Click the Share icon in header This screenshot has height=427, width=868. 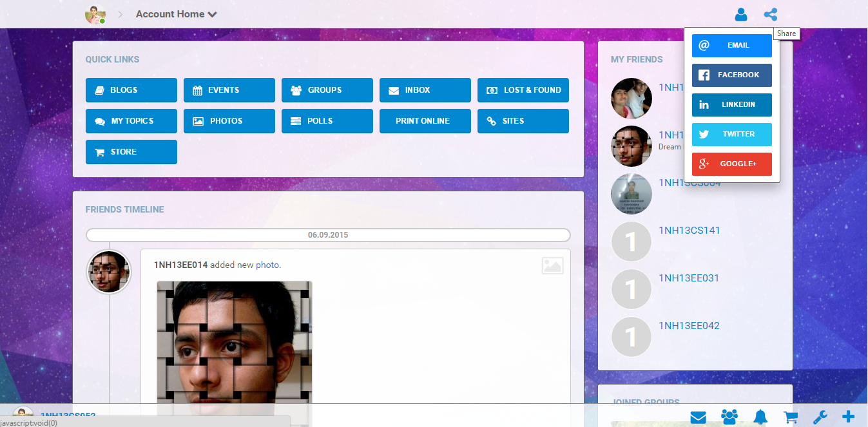tap(771, 14)
